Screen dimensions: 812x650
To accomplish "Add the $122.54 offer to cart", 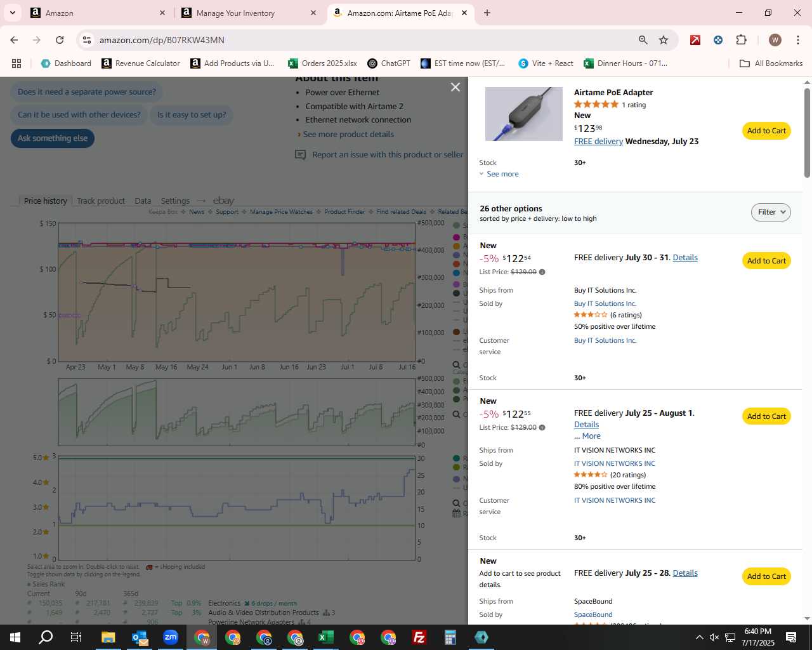I will [x=766, y=261].
